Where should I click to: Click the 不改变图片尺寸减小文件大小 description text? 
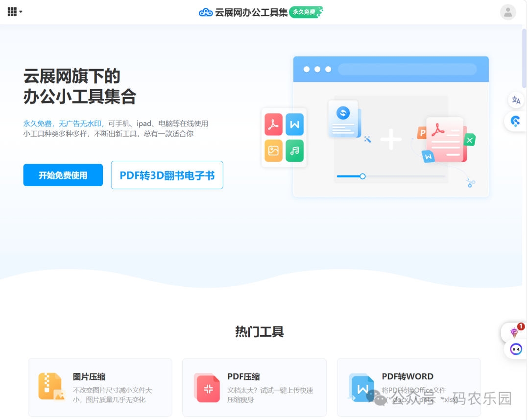(112, 395)
